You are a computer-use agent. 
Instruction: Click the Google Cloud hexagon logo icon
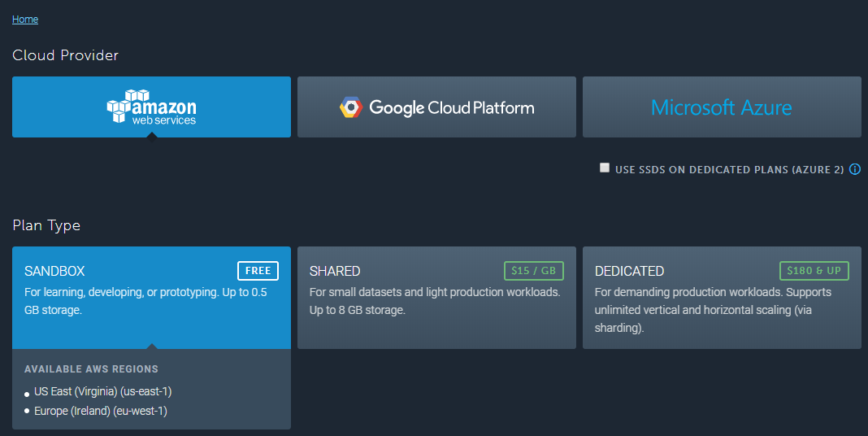tap(351, 107)
